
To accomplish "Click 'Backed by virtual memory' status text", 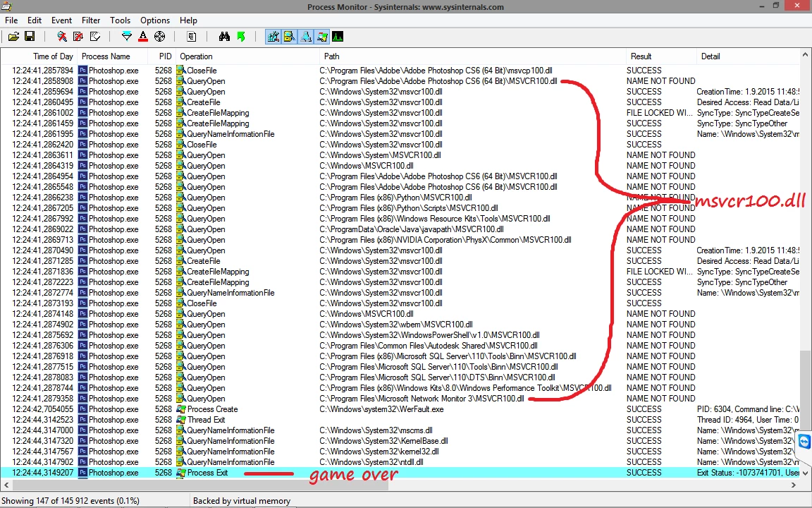I will coord(241,501).
